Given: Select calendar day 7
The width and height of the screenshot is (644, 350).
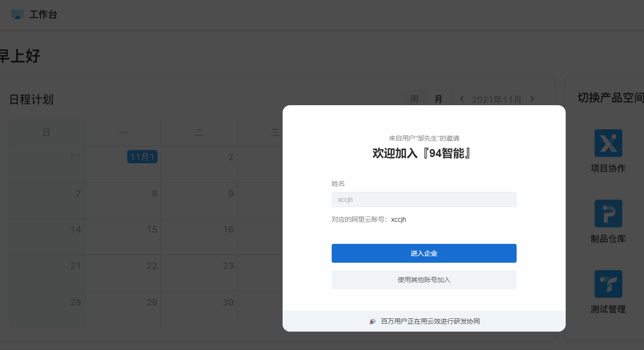Looking at the screenshot, I should point(78,193).
